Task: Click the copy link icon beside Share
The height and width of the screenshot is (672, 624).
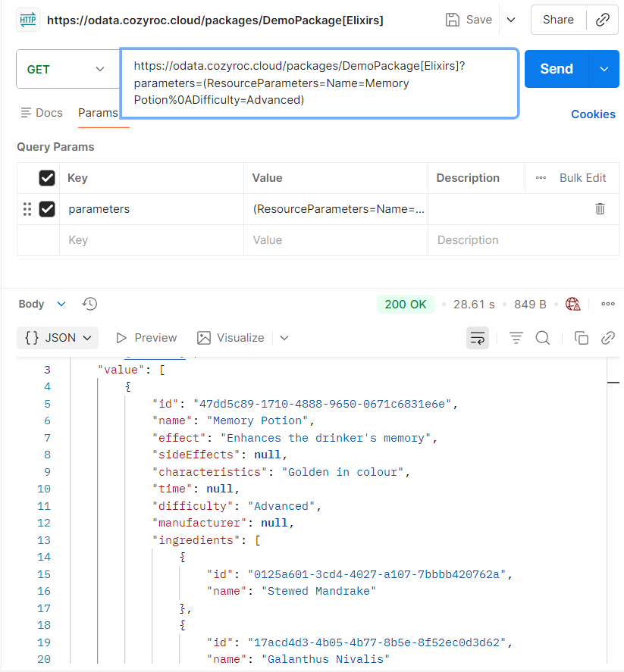Action: [x=603, y=20]
